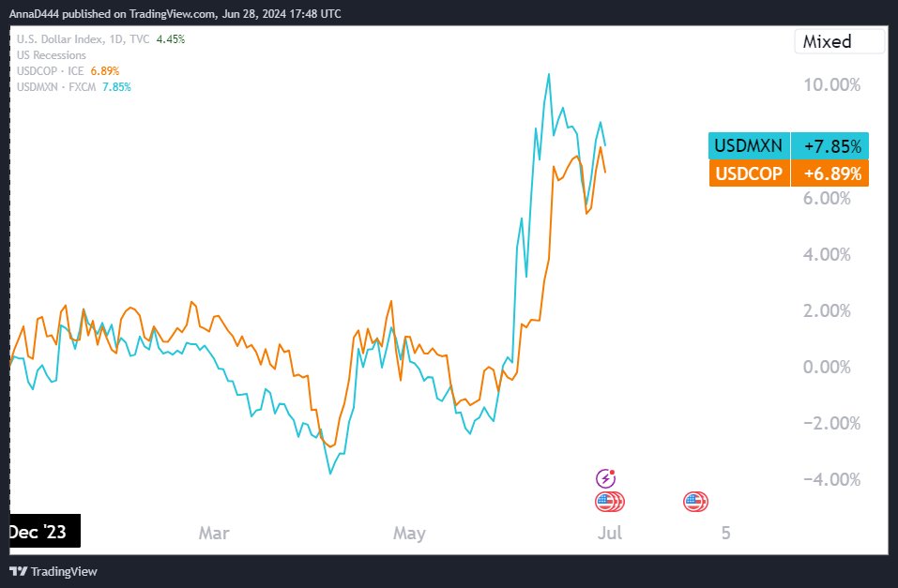Click the −2.00% price axis label
Viewport: 898px width, 588px height.
click(x=831, y=423)
